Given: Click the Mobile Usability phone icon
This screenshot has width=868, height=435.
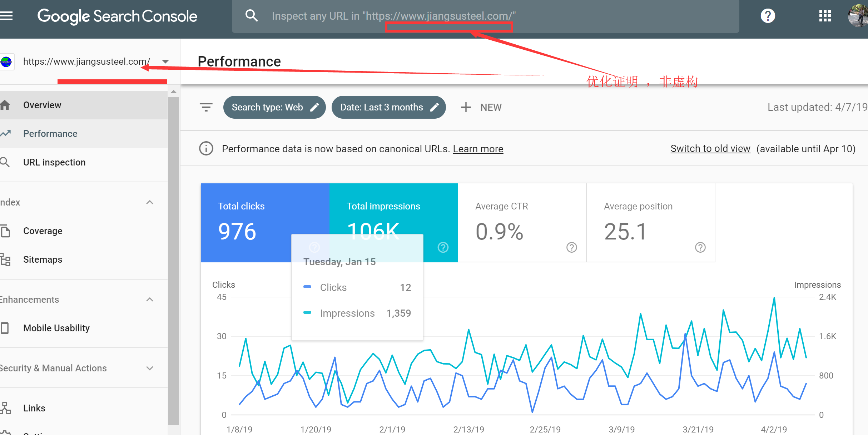Looking at the screenshot, I should pyautogui.click(x=5, y=328).
